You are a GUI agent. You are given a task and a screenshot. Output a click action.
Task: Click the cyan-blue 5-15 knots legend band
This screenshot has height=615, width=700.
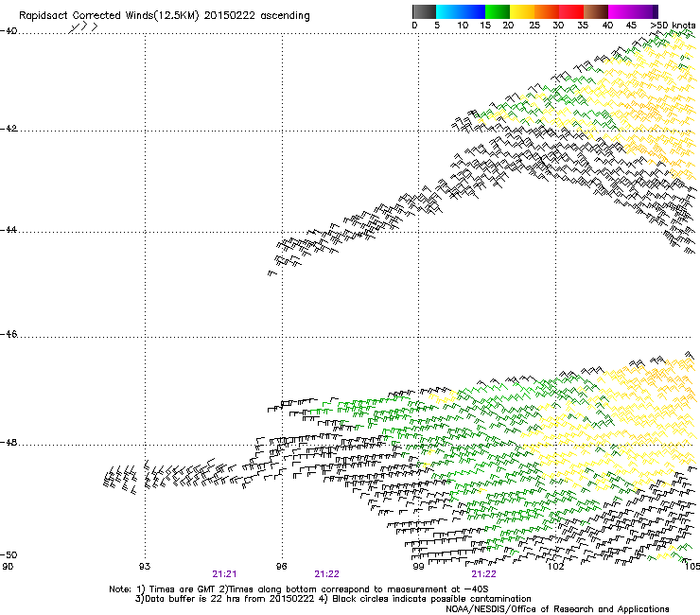coord(461,11)
